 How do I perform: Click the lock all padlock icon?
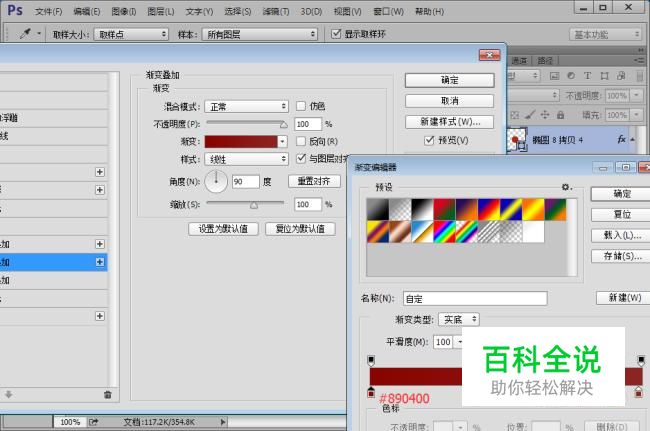pyautogui.click(x=560, y=115)
